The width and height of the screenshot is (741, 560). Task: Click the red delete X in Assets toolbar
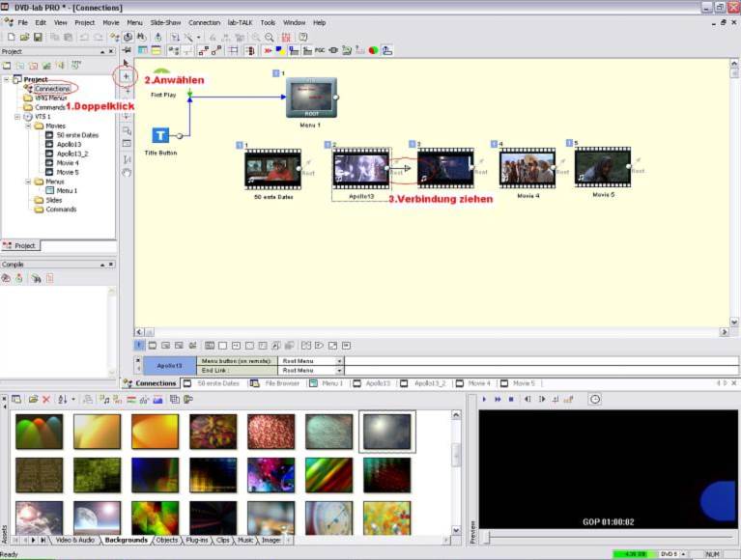point(45,399)
